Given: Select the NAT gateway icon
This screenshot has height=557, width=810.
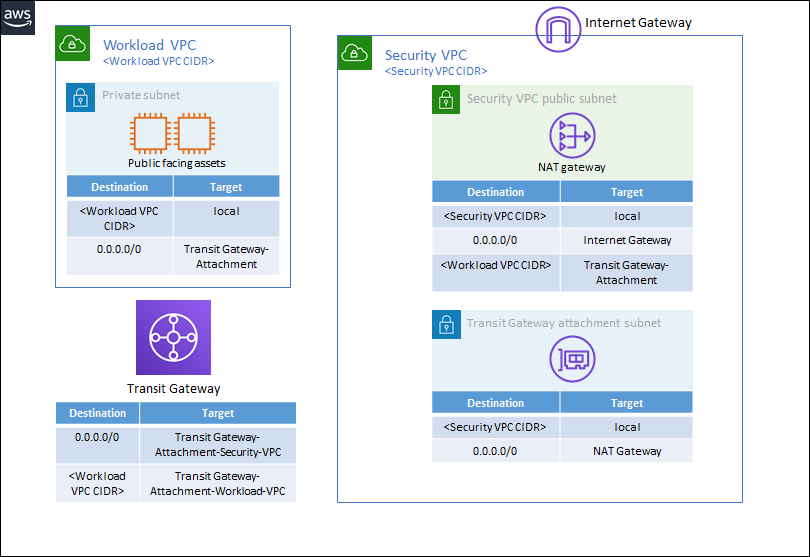Looking at the screenshot, I should point(571,135).
